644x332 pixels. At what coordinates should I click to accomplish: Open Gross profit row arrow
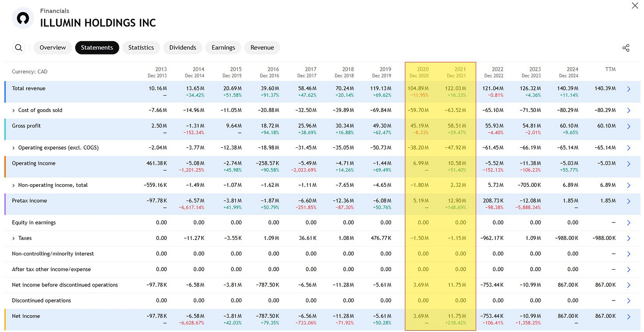[x=629, y=127]
